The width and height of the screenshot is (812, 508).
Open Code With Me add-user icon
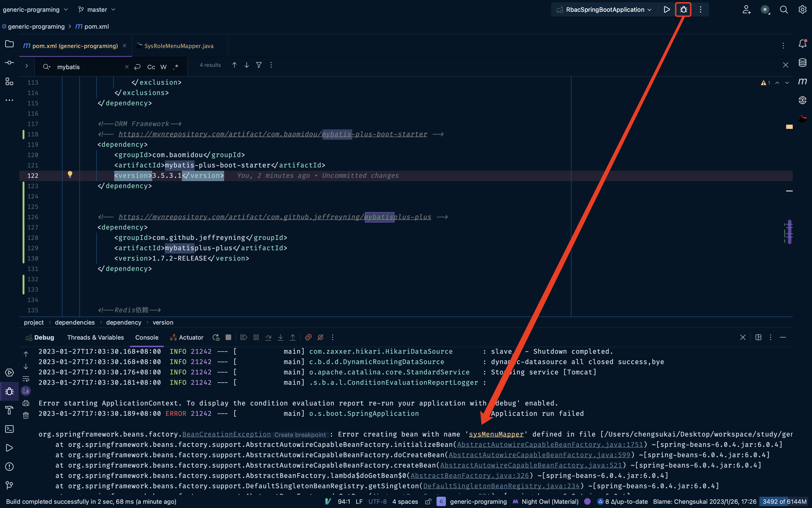pos(746,9)
